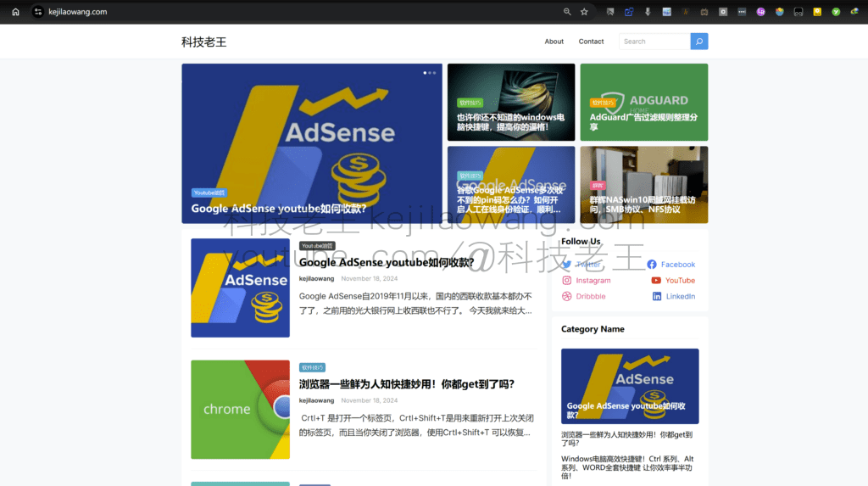
Task: Click November 18 date under AdSense article
Action: coord(370,279)
